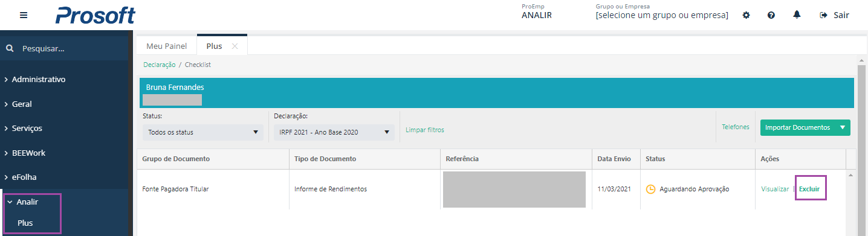Switch to the Meu Painel tab
The image size is (868, 236).
click(167, 46)
